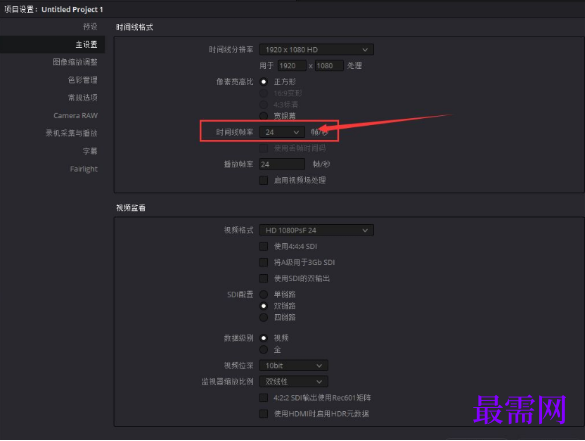Open Camera RAW settings page
585x441 pixels.
(75, 116)
